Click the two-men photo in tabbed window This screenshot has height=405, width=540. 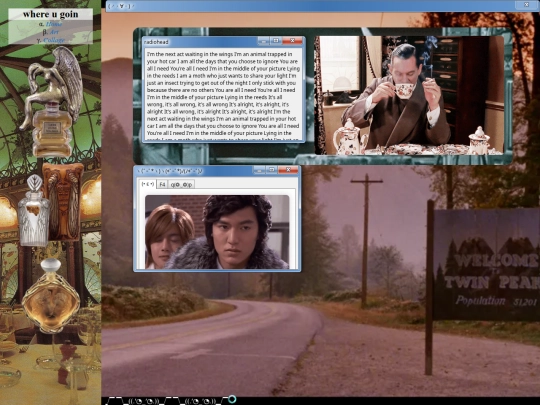tap(217, 232)
